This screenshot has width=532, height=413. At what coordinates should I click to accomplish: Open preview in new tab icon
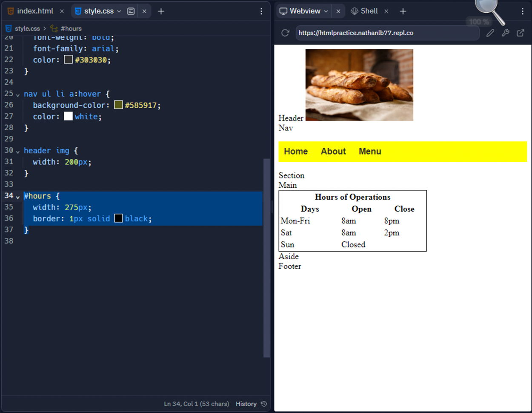[x=521, y=33]
